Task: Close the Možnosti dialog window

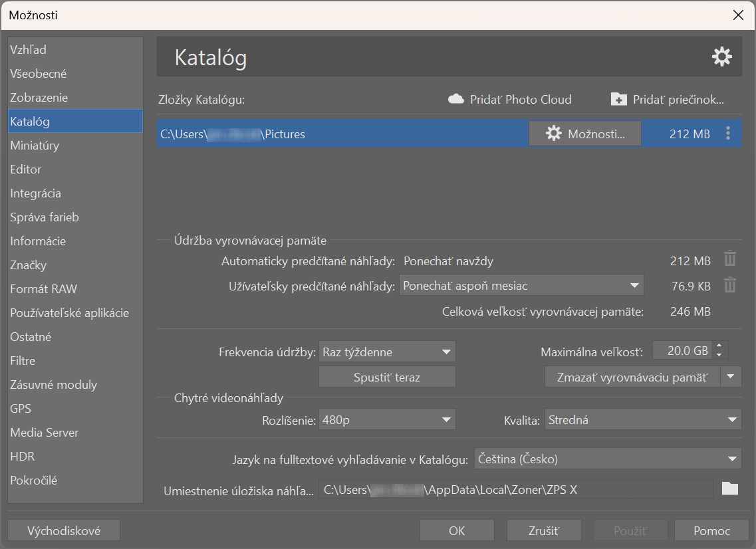Action: 738,15
